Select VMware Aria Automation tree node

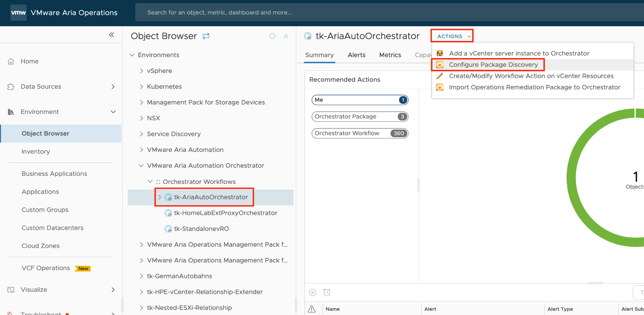tap(185, 150)
